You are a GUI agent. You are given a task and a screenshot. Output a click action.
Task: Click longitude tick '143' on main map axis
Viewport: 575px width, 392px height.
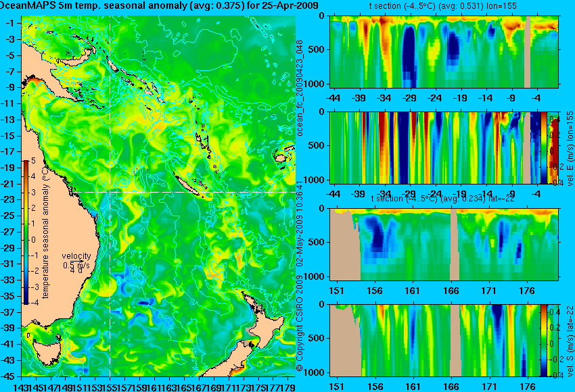[22, 387]
